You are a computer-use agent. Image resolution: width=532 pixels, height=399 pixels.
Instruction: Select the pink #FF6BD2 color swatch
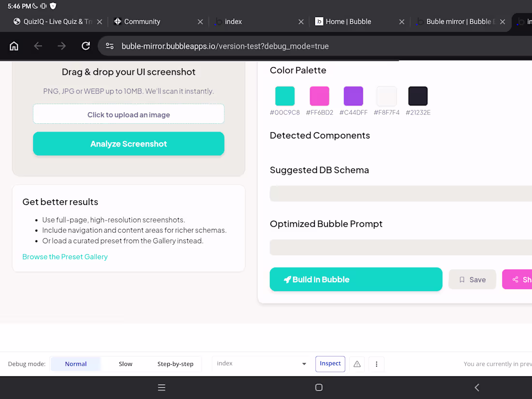[x=319, y=96]
